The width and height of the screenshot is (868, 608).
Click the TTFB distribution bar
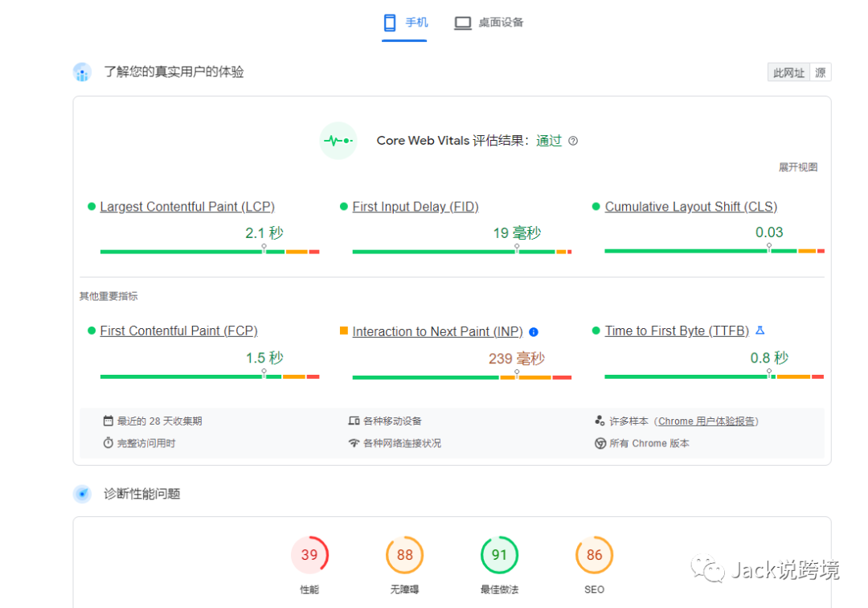pos(714,376)
